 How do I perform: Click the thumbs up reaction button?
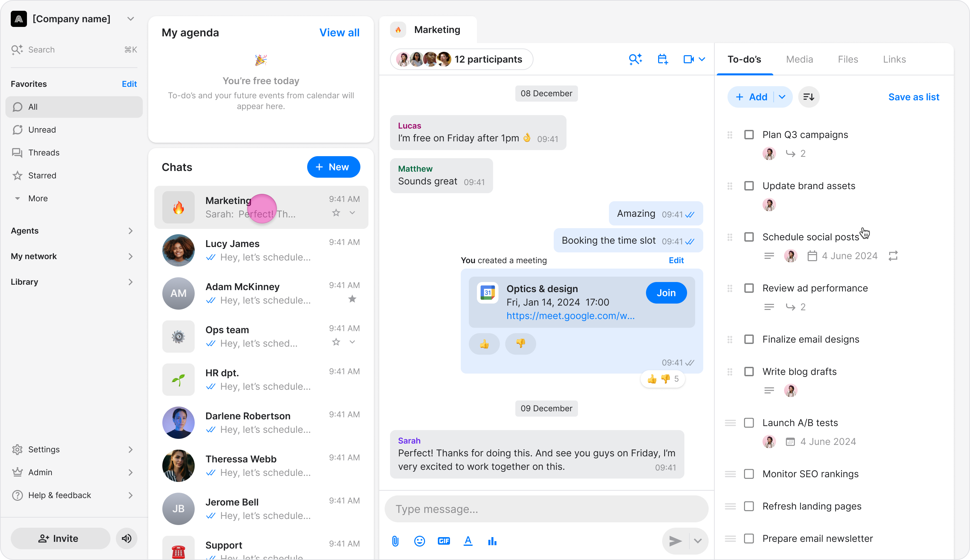[484, 344]
